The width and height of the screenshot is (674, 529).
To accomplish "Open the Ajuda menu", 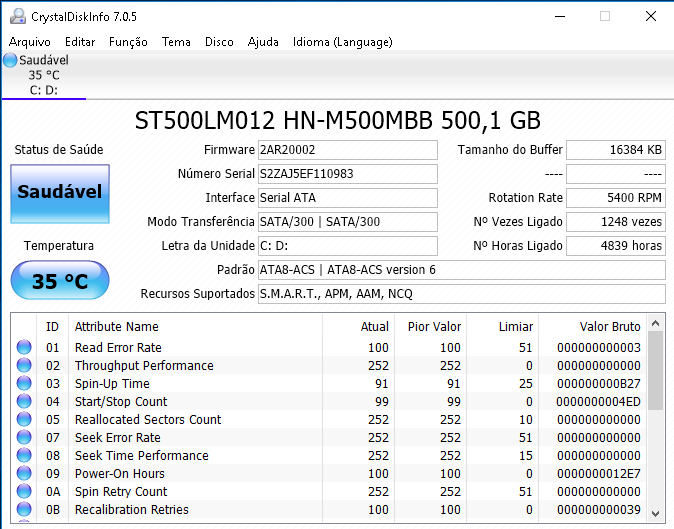I will pyautogui.click(x=263, y=42).
